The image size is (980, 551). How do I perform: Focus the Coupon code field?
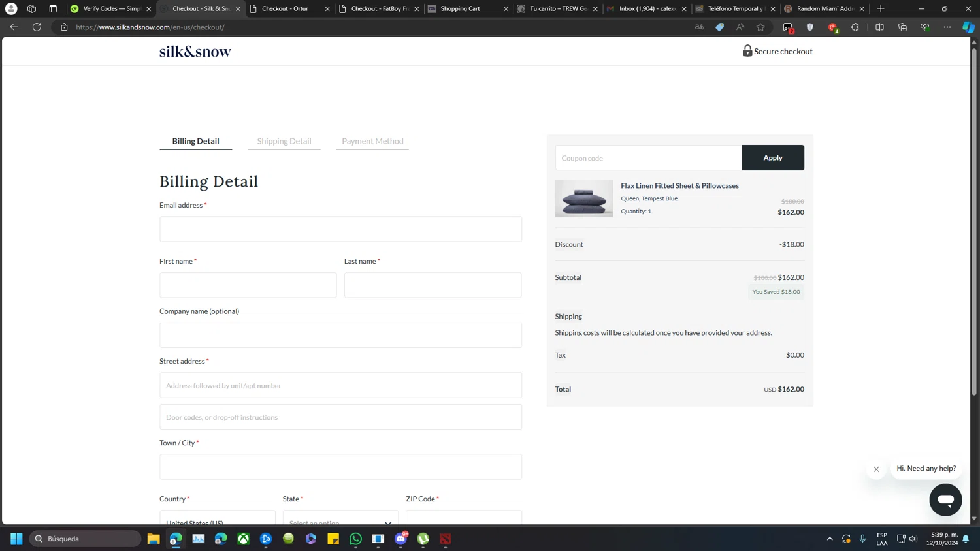point(649,158)
